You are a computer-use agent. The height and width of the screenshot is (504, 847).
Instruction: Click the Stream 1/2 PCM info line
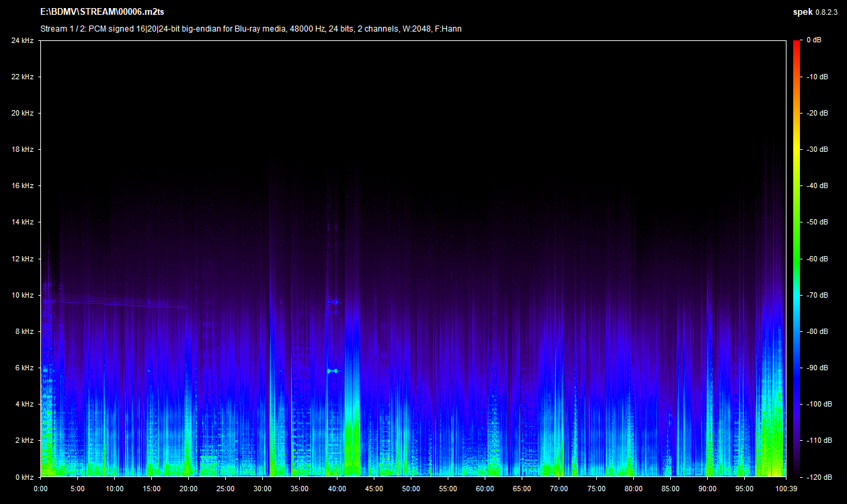(x=251, y=28)
